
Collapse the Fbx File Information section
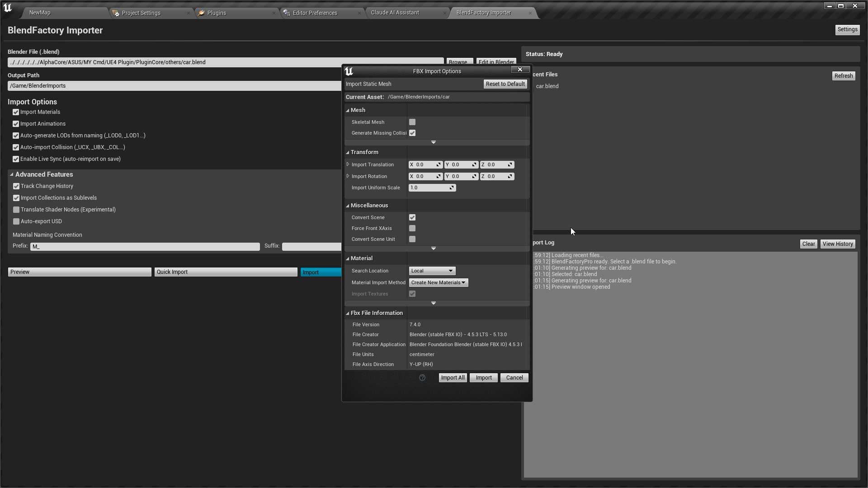348,313
